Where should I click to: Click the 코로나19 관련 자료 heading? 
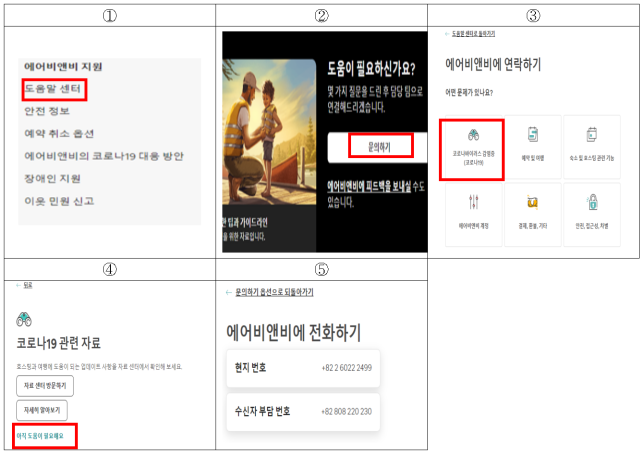(59, 343)
